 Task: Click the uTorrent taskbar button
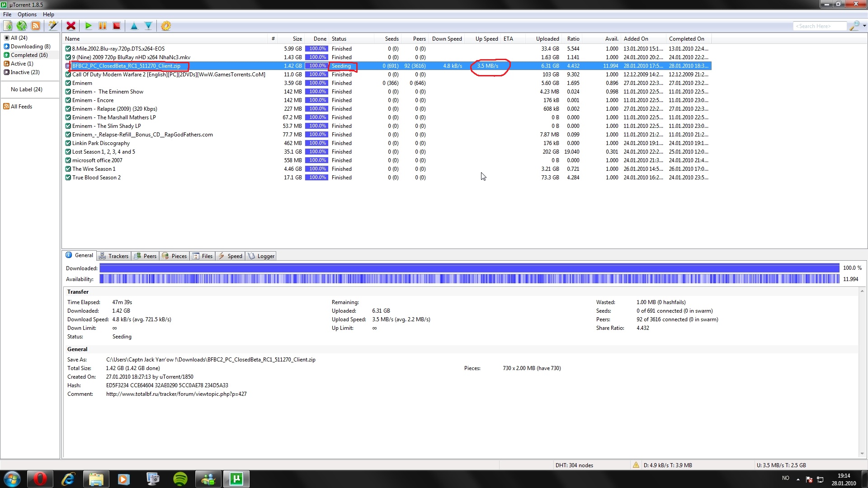coord(236,479)
